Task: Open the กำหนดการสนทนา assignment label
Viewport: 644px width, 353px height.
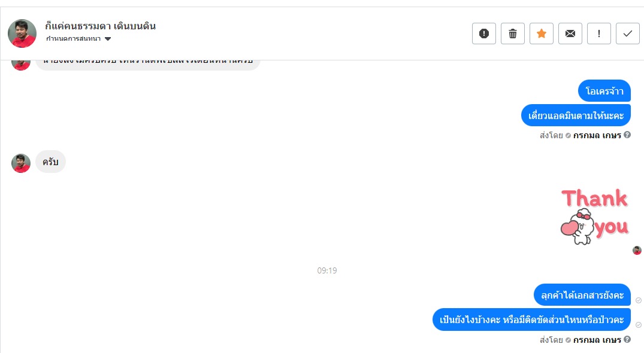Action: (74, 38)
